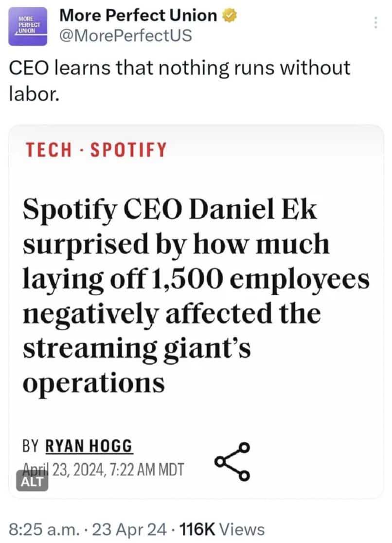Open the More Perfect Union display name

138,15
